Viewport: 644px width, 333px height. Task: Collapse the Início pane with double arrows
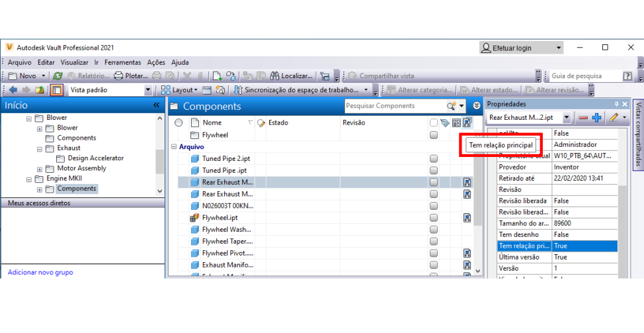(157, 105)
